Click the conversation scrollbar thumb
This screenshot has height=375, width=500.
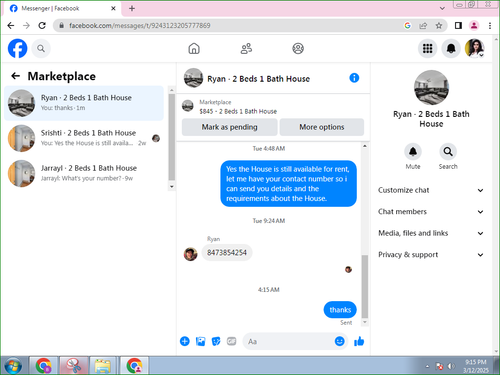pos(365,286)
